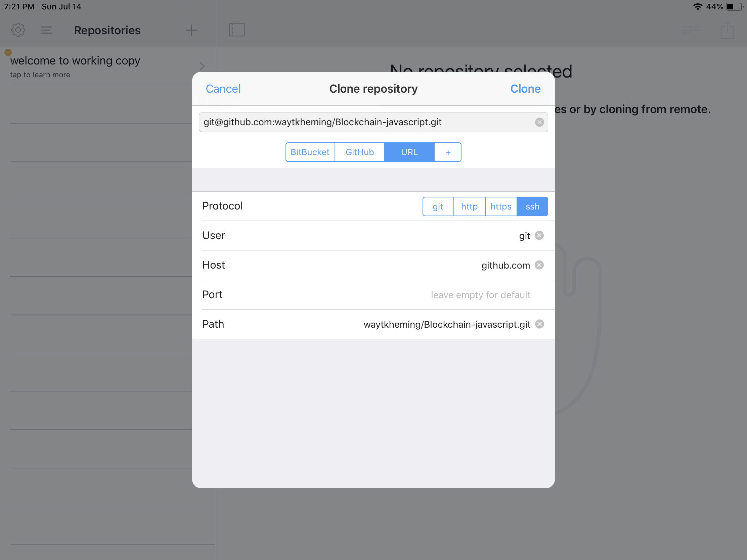Add a new hosting provider with + segment

point(448,152)
